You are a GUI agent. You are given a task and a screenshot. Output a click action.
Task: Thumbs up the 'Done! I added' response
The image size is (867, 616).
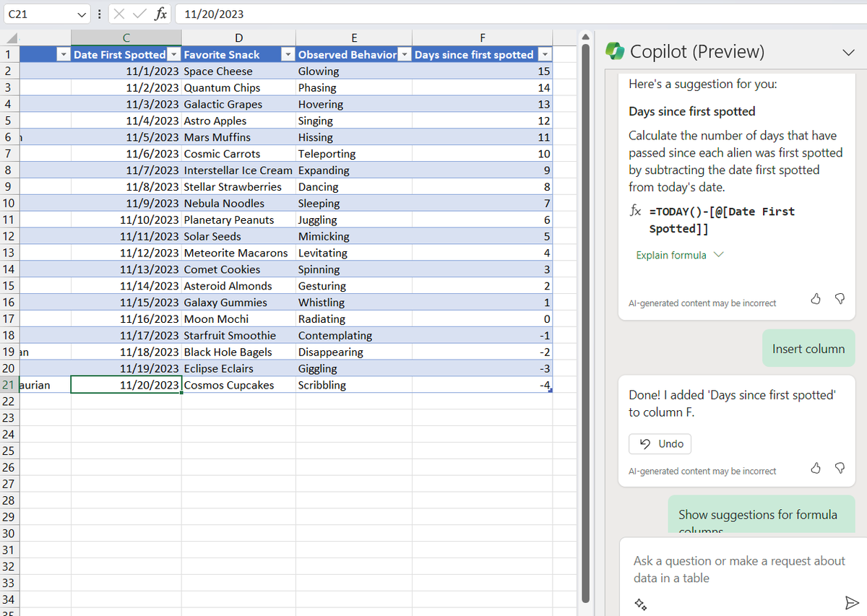(816, 467)
